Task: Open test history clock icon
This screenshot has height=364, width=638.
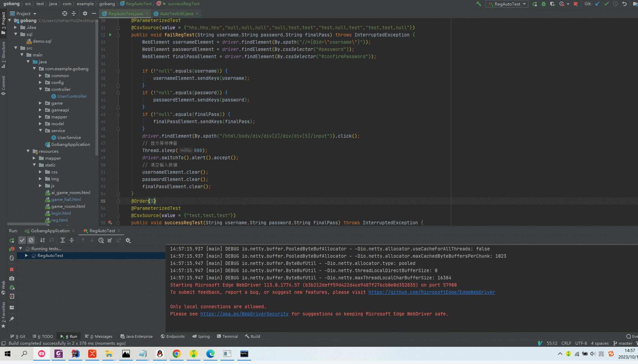Action: (x=101, y=240)
